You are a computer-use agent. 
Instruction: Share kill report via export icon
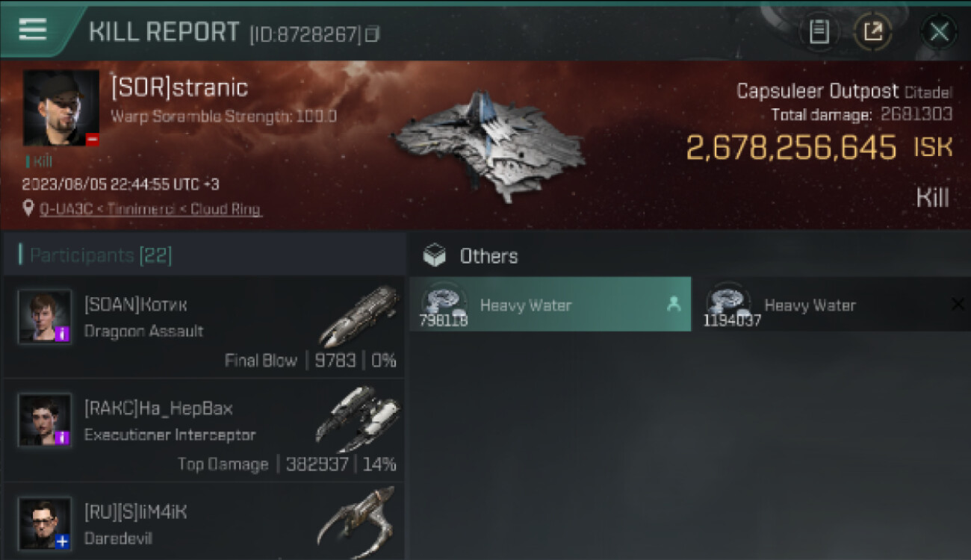(x=872, y=32)
